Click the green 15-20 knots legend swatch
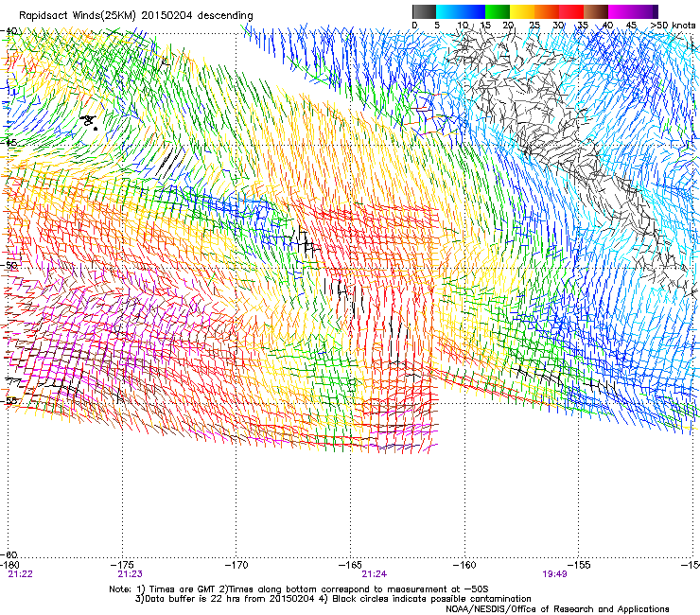The image size is (700, 615). coord(498,11)
